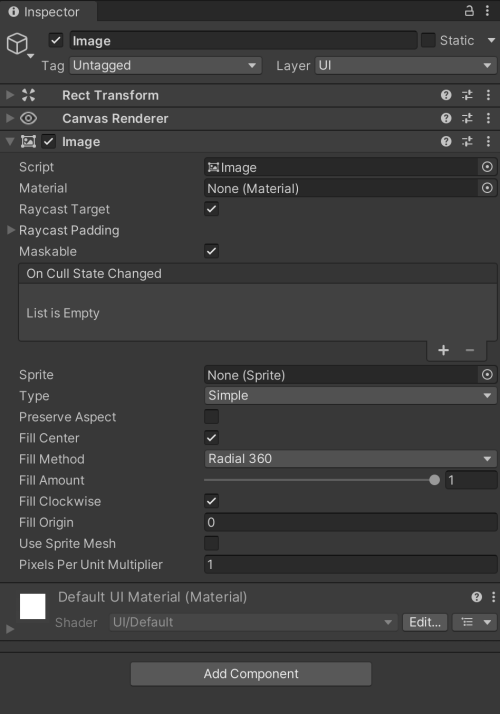The image size is (500, 714).
Task: Click the Fill Amount slider handle
Action: point(434,480)
